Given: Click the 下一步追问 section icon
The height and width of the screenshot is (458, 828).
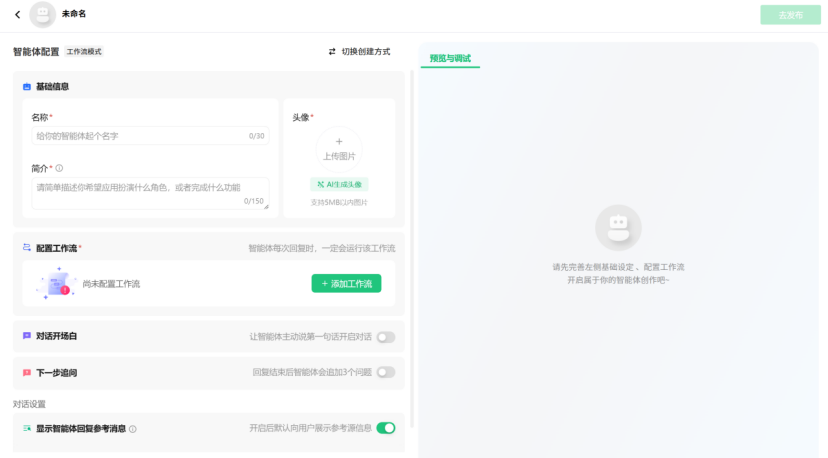Looking at the screenshot, I should click(x=27, y=372).
